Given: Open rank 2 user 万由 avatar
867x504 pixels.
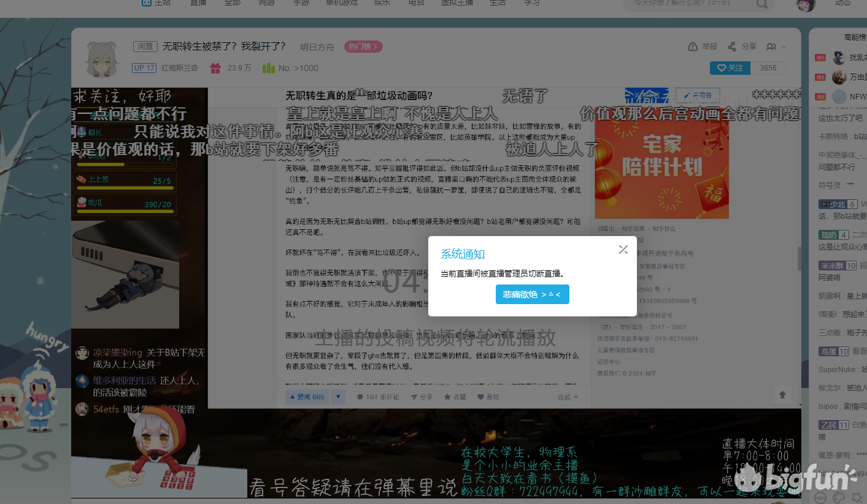Looking at the screenshot, I should point(839,77).
